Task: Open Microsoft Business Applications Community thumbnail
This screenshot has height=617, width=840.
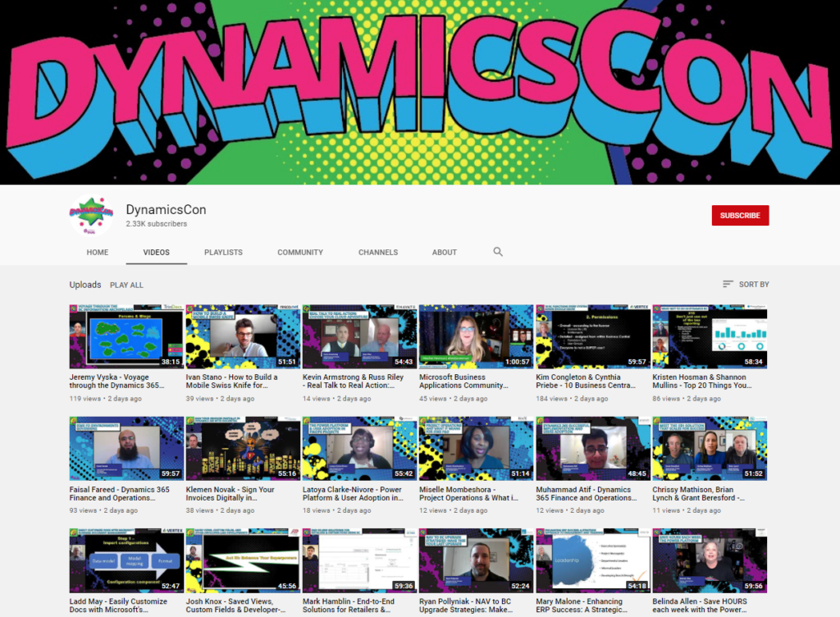Action: (477, 336)
